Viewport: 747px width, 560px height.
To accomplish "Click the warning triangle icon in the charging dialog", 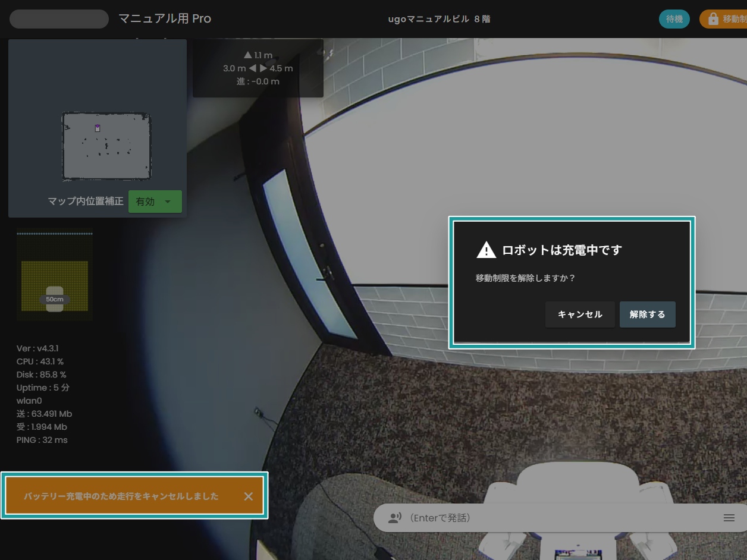I will pos(487,250).
